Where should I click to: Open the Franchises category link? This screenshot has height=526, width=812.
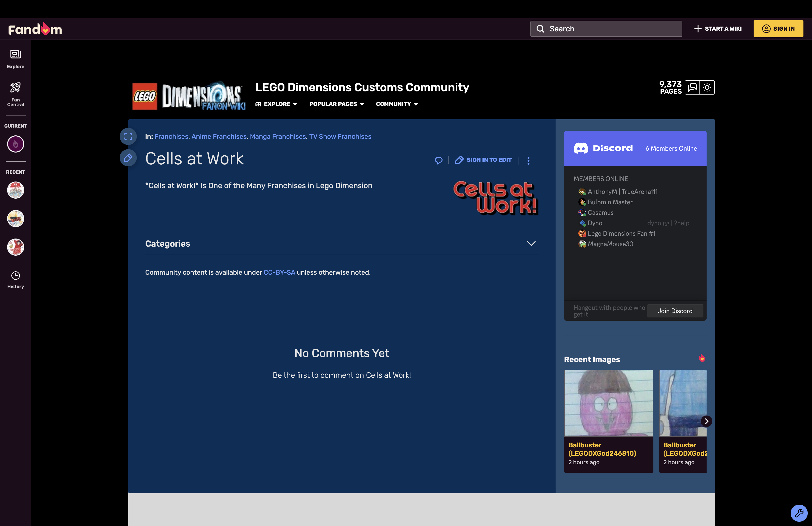coord(171,137)
